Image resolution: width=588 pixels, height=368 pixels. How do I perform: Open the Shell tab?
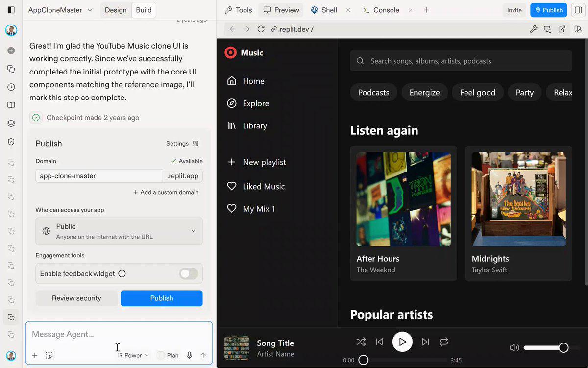[324, 10]
